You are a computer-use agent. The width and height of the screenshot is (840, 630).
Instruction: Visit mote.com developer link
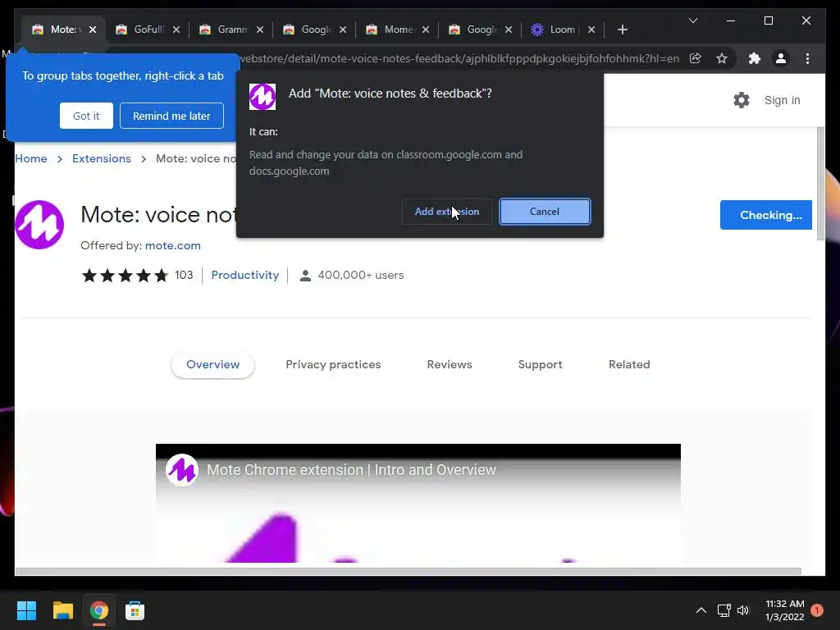172,245
